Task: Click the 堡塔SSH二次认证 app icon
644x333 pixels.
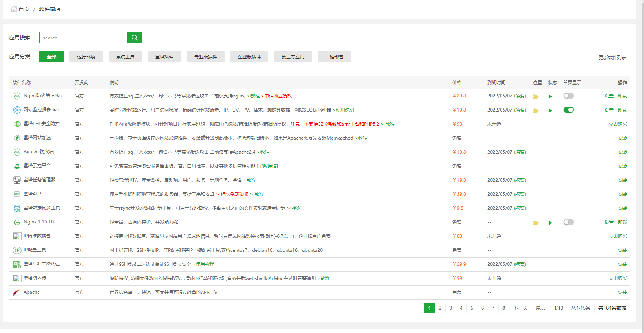Action: 17,264
